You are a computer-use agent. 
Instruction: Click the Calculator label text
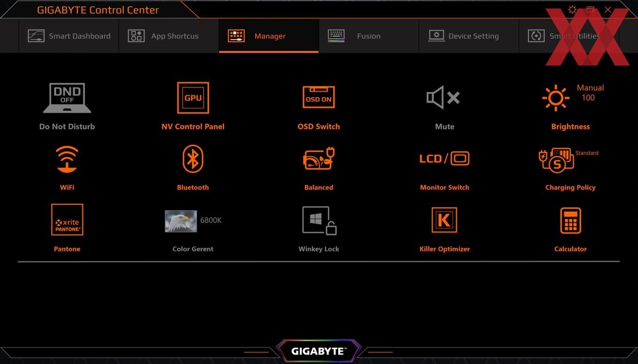pyautogui.click(x=570, y=249)
